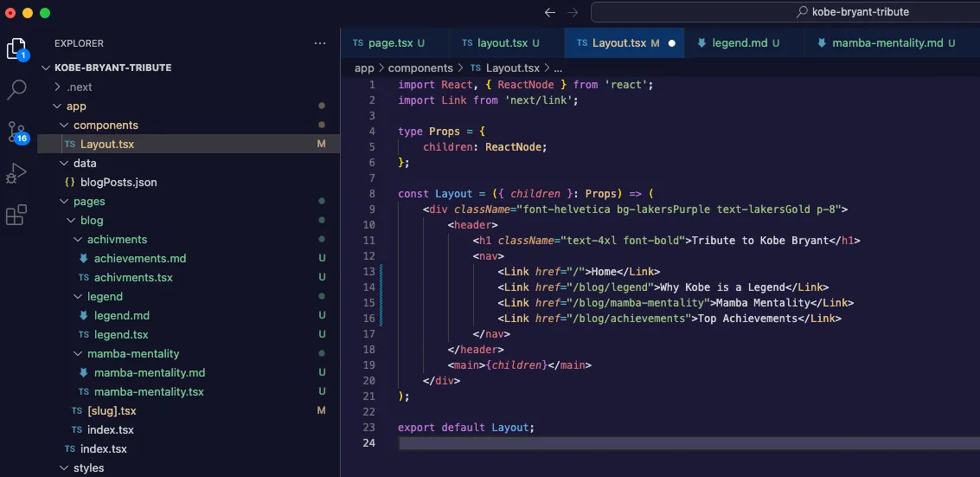Click the {children} expression in main
980x477 pixels.
pos(516,365)
